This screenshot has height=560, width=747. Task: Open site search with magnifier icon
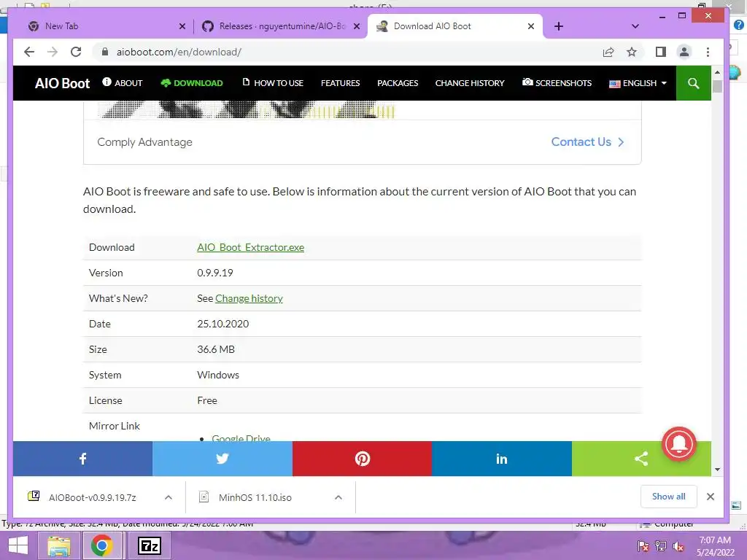(693, 83)
